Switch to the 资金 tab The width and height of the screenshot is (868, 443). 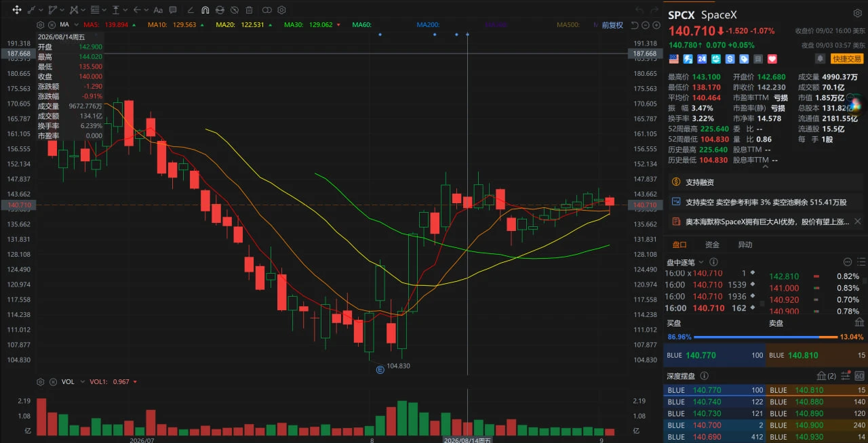coord(712,245)
